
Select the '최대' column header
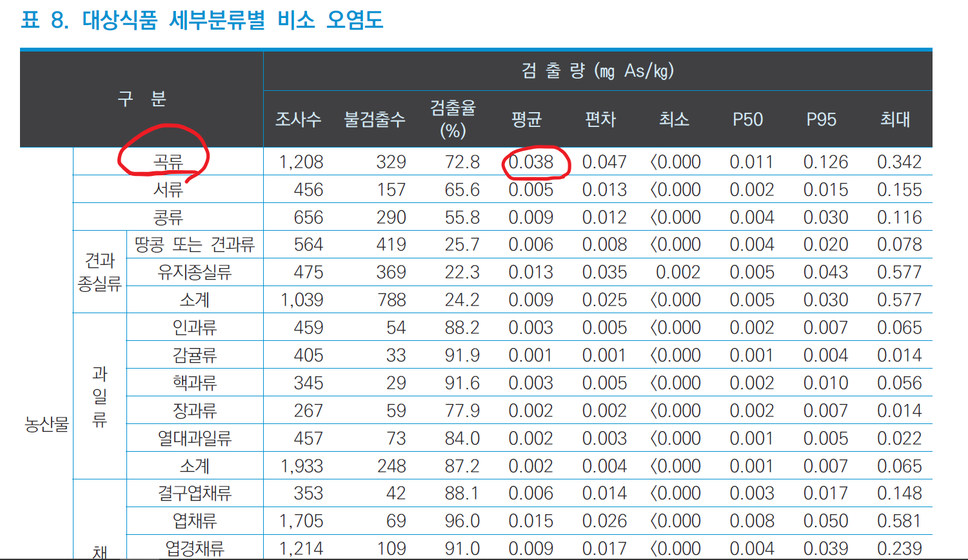tap(895, 119)
